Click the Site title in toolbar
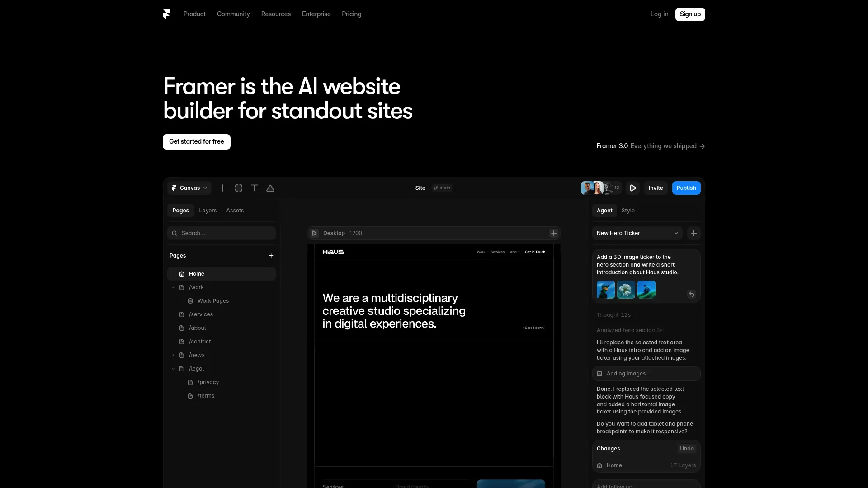This screenshot has width=868, height=488. point(420,188)
